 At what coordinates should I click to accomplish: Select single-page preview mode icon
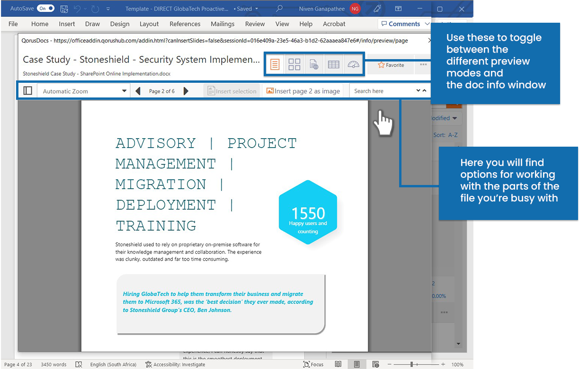tap(275, 64)
